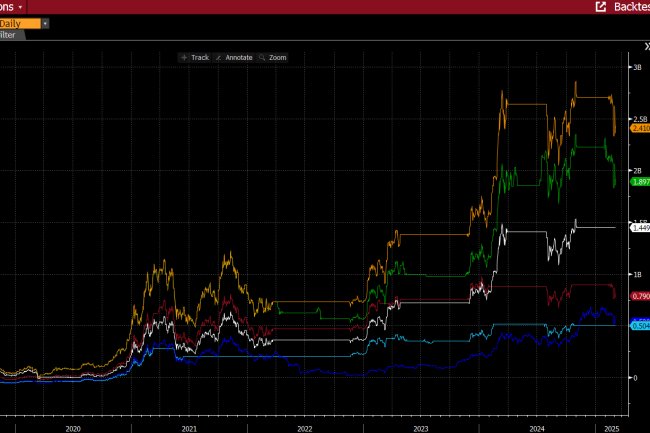Open the Backtest link in the red bar
This screenshot has height=433, width=650.
coord(632,7)
